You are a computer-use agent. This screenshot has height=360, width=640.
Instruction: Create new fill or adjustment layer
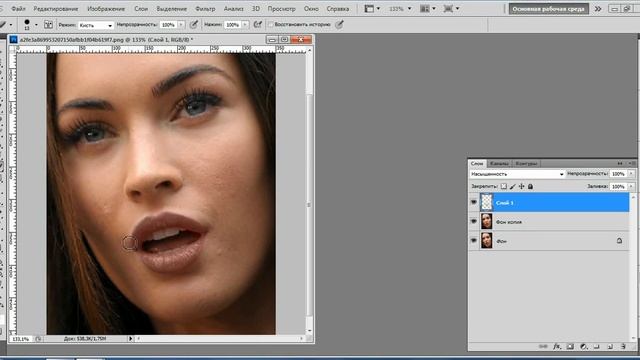(x=584, y=347)
